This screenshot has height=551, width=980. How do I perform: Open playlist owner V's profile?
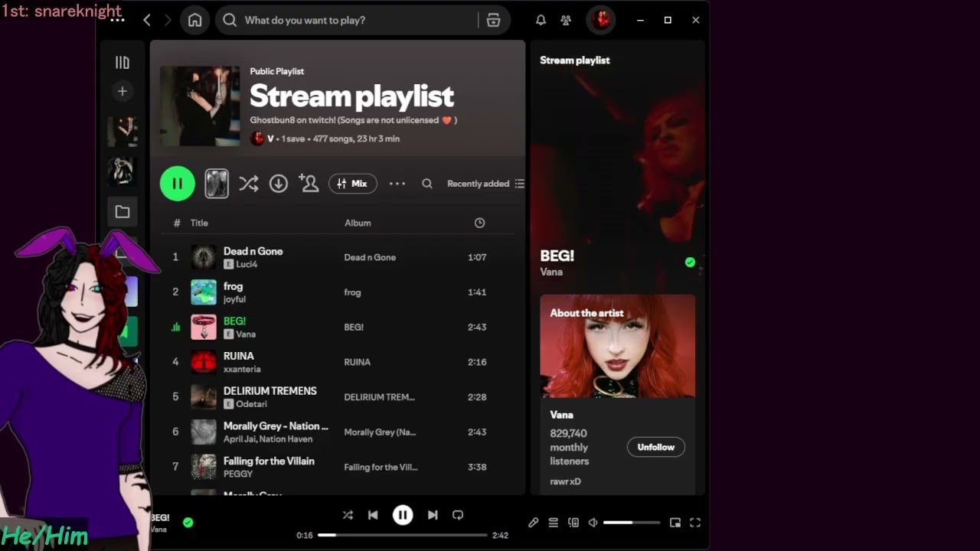[270, 139]
